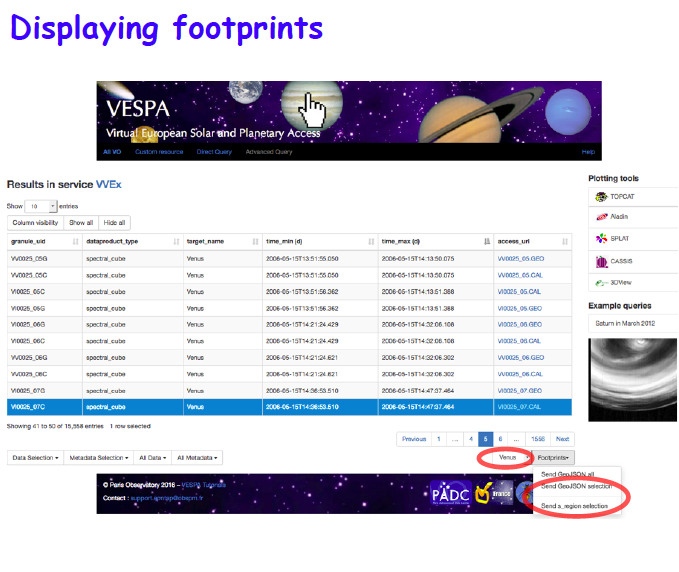Click the Show all columns button
The width and height of the screenshot is (679, 572).
click(81, 223)
